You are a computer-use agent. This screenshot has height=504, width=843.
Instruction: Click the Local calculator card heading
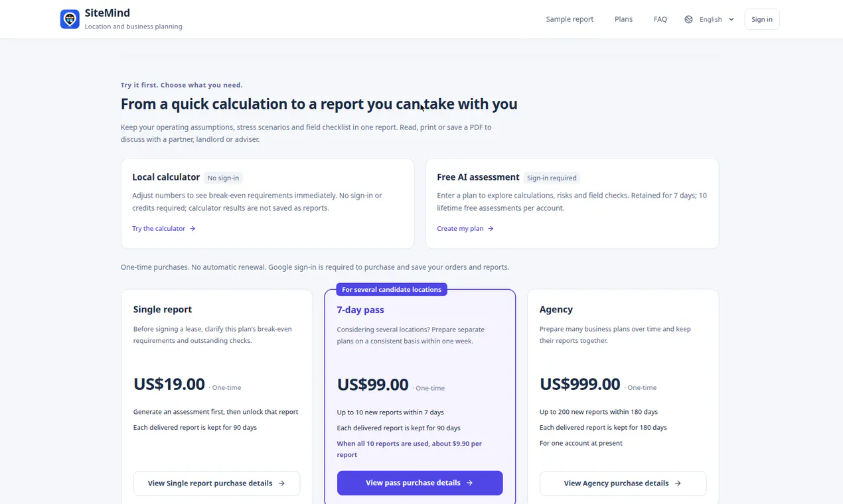[x=166, y=177]
